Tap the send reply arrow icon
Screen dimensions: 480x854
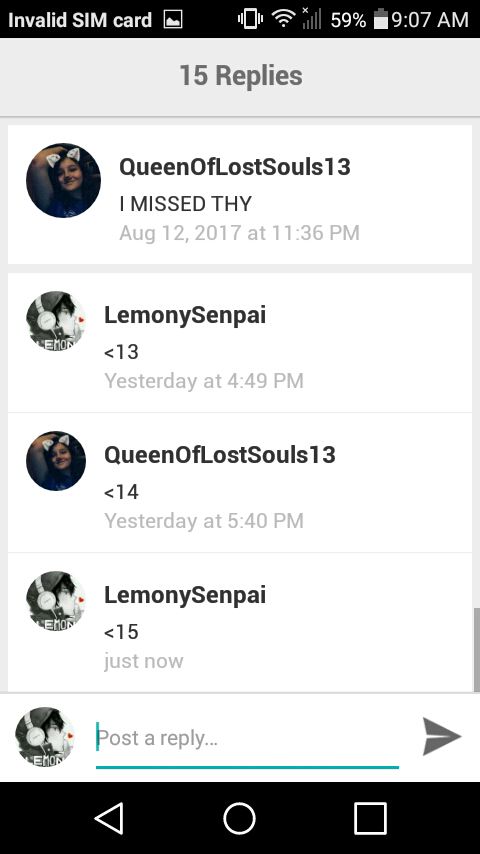coord(442,736)
